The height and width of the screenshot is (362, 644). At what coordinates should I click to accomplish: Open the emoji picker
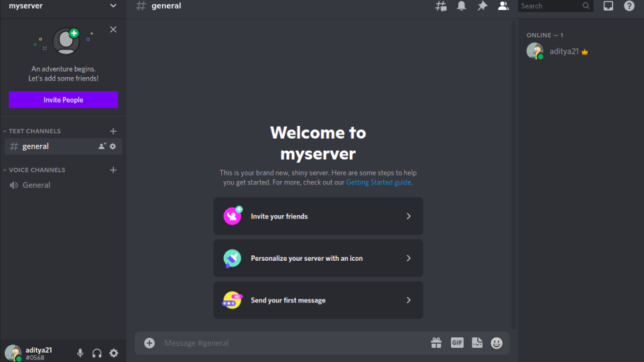(x=497, y=343)
